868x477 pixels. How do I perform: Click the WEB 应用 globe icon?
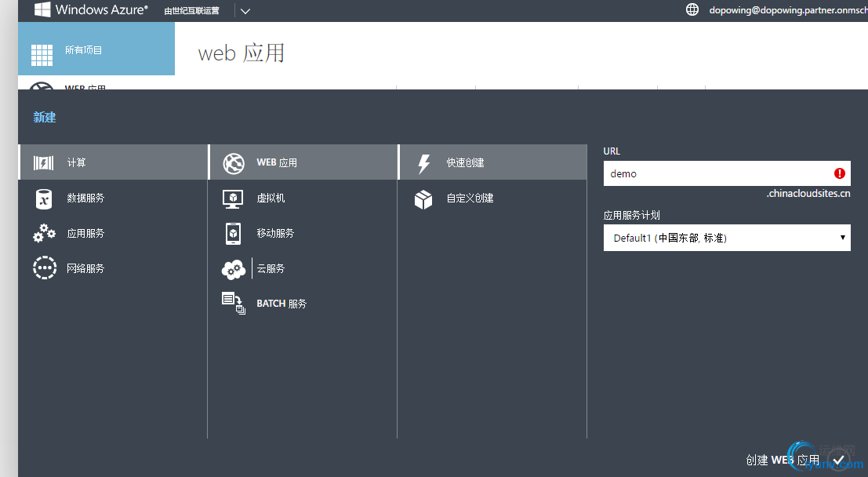pos(234,163)
